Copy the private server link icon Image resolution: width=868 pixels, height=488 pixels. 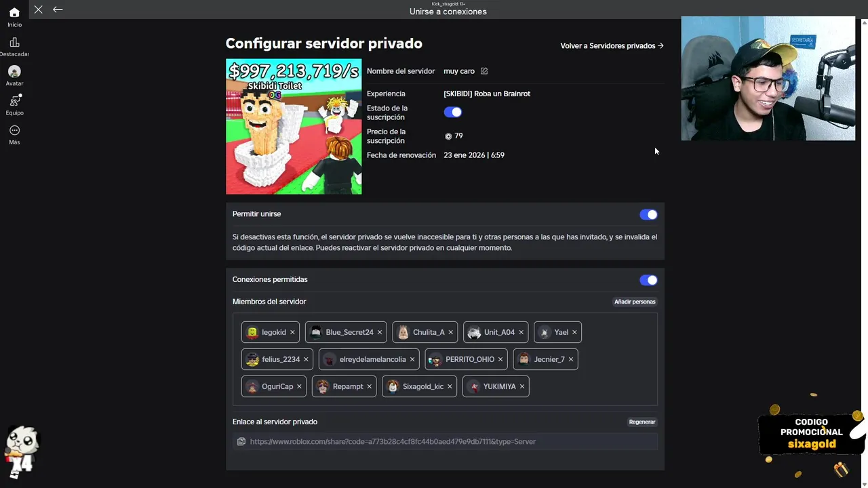coord(241,442)
